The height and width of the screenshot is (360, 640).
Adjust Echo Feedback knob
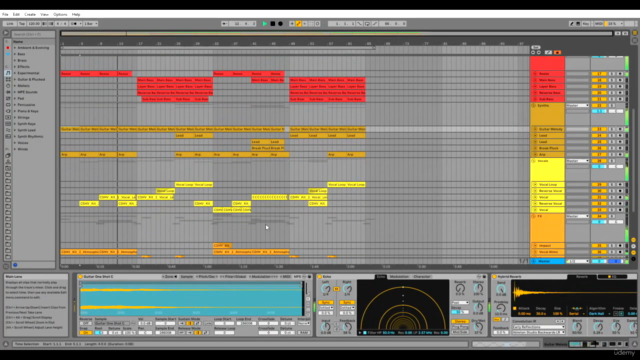click(347, 327)
